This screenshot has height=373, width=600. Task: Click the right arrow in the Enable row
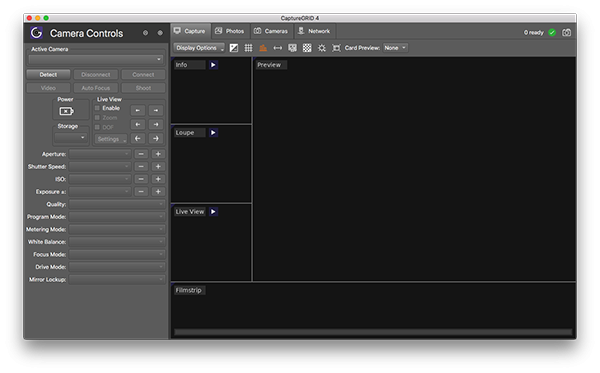pyautogui.click(x=156, y=111)
